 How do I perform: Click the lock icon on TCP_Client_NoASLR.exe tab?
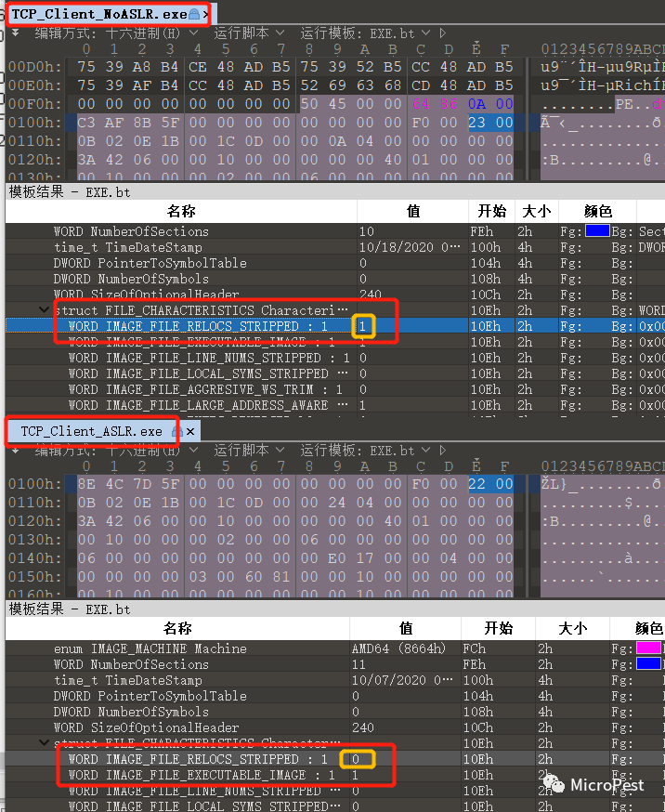tap(193, 14)
